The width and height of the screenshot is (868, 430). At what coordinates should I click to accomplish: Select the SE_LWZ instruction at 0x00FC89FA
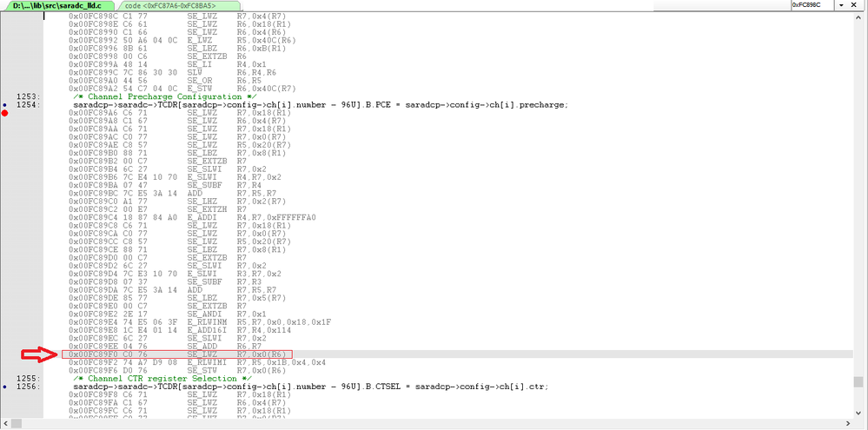179,402
